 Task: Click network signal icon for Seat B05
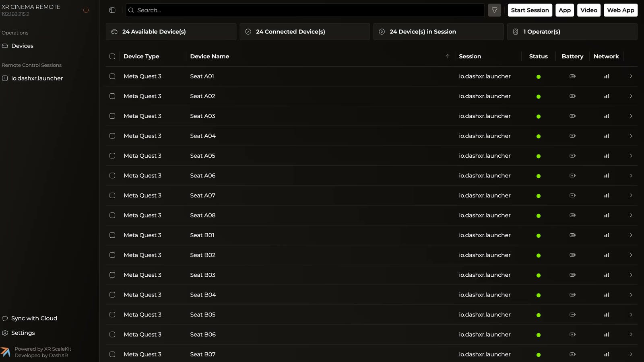click(607, 315)
